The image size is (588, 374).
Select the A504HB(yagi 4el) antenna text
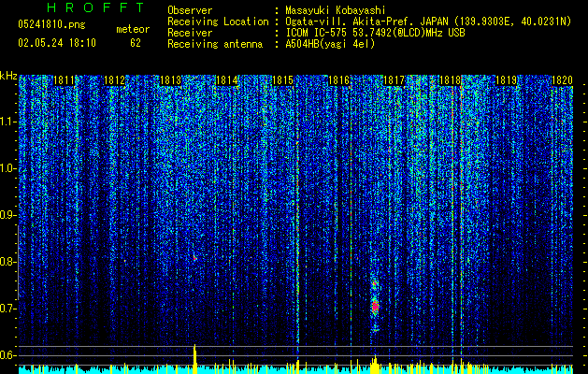pos(330,44)
